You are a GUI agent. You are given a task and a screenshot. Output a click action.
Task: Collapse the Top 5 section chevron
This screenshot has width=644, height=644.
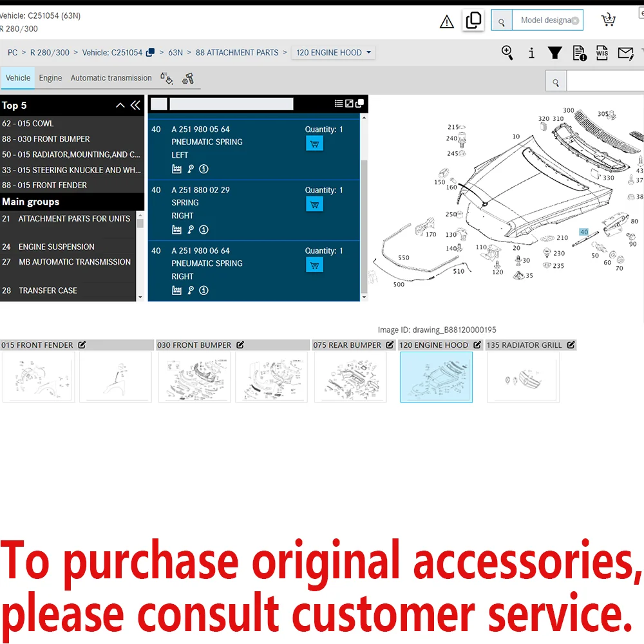point(120,105)
